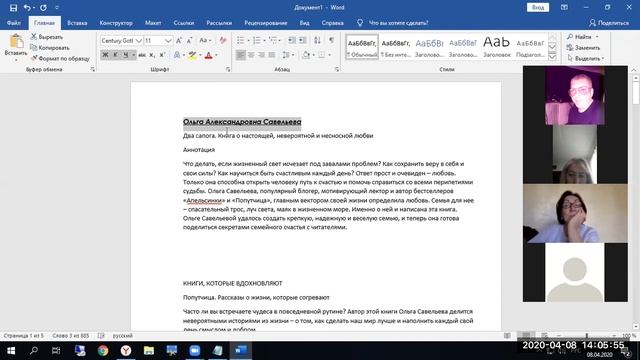Open Zoom from the Windows taskbar

(x=194, y=350)
